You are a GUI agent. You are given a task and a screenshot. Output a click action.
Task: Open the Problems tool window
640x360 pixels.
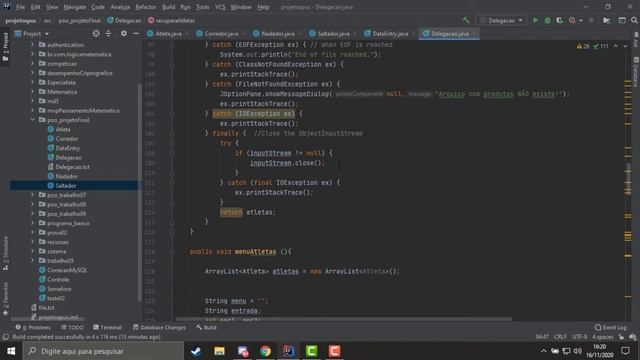[x=33, y=327]
